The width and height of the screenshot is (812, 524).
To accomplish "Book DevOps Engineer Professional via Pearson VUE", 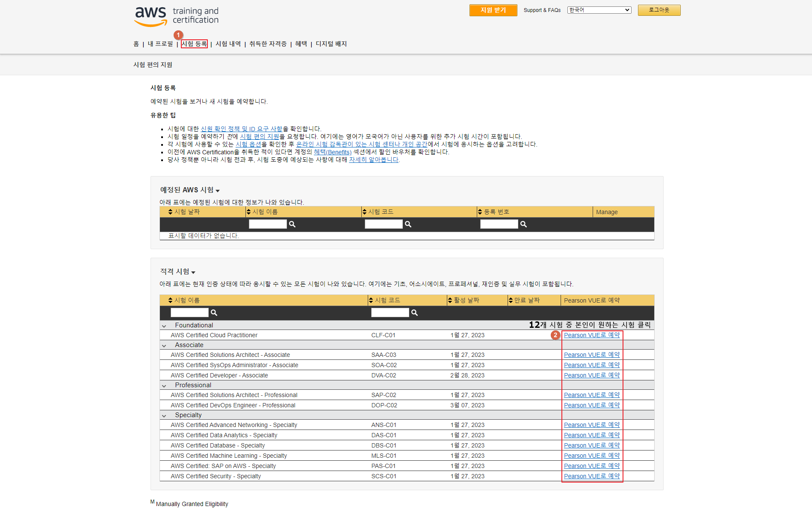I will coord(592,406).
